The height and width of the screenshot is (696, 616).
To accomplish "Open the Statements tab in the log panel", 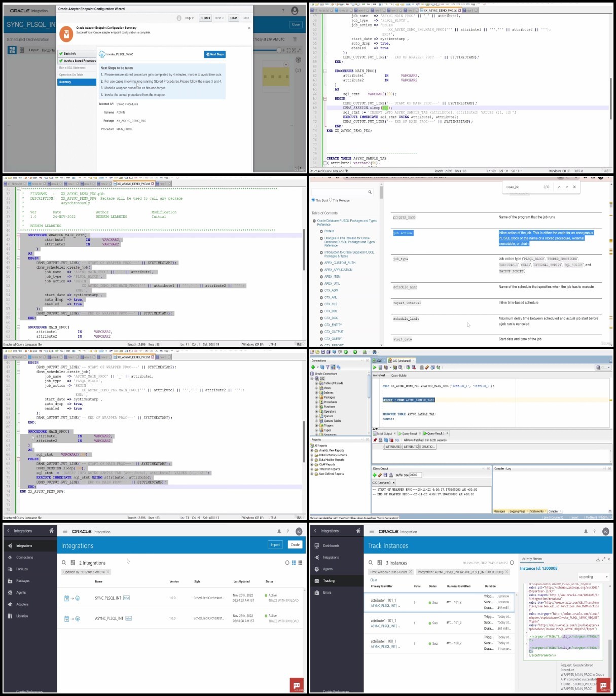I will coord(537,511).
